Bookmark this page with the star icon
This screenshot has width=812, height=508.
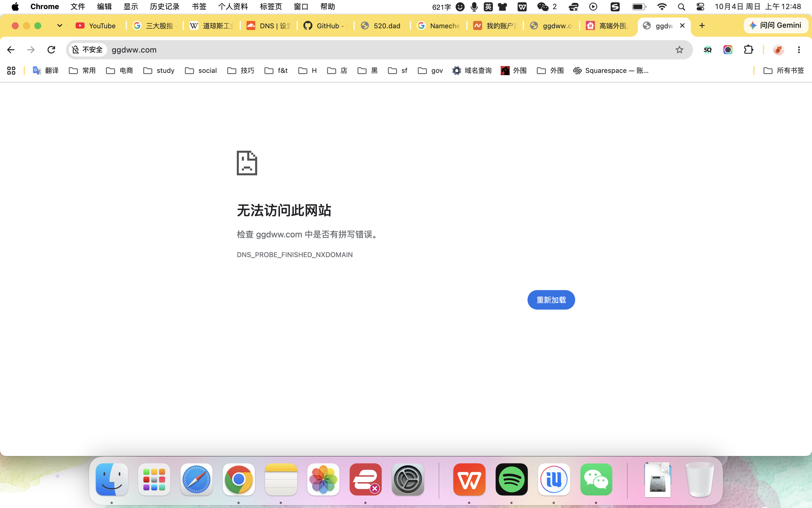coord(679,50)
